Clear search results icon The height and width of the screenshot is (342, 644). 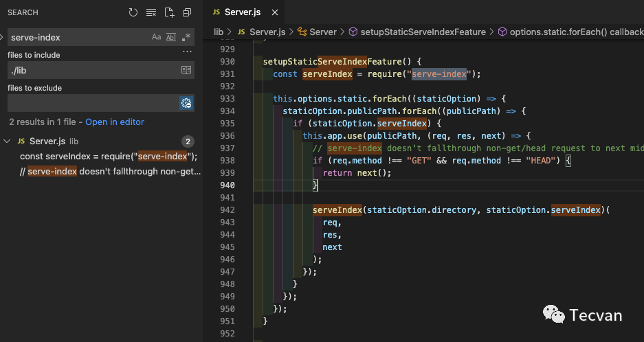pyautogui.click(x=151, y=13)
